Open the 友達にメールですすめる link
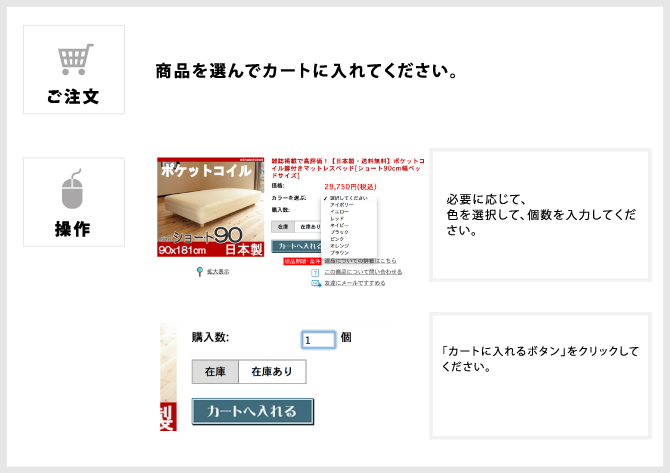 [x=355, y=283]
